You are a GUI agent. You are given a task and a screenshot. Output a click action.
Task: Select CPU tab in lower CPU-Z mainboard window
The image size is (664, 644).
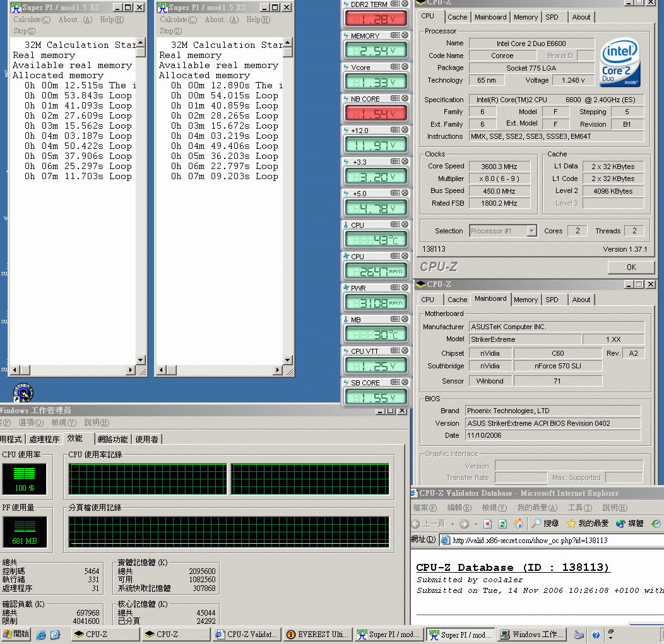pos(428,300)
